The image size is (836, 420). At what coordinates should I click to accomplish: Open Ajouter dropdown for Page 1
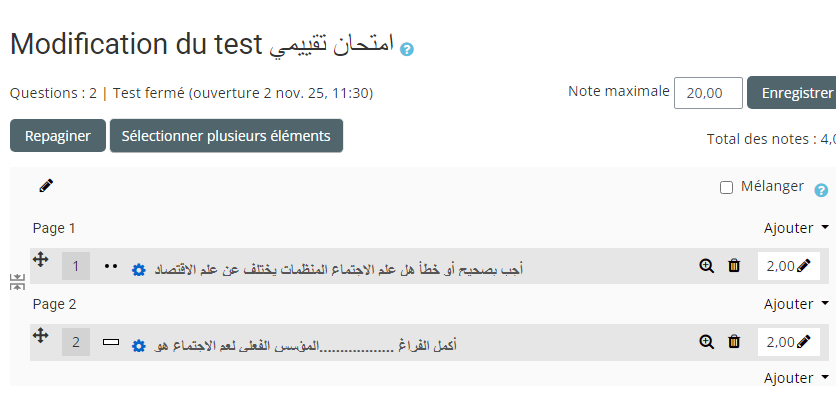pos(796,228)
